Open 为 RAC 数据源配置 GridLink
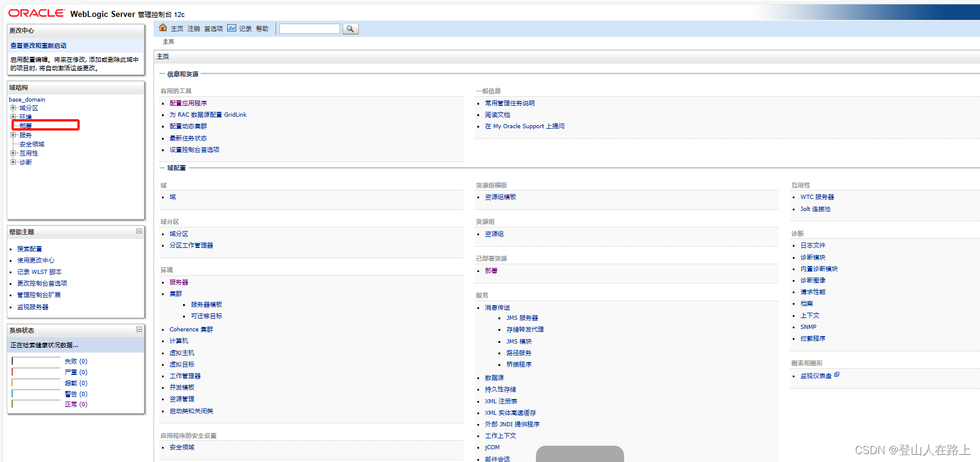This screenshot has width=980, height=462. pyautogui.click(x=208, y=114)
